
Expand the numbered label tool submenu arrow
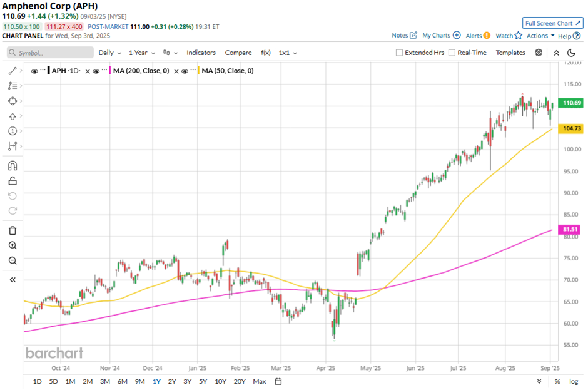click(x=21, y=131)
